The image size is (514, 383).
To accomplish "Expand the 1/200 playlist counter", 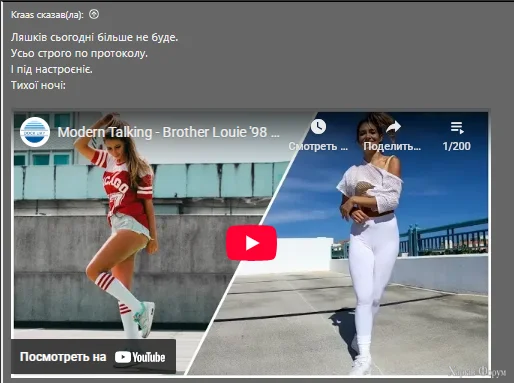I will pyautogui.click(x=457, y=146).
